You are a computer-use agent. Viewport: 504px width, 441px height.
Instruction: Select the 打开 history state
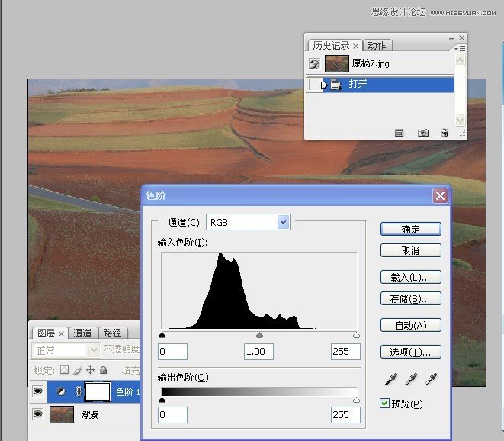tap(388, 85)
